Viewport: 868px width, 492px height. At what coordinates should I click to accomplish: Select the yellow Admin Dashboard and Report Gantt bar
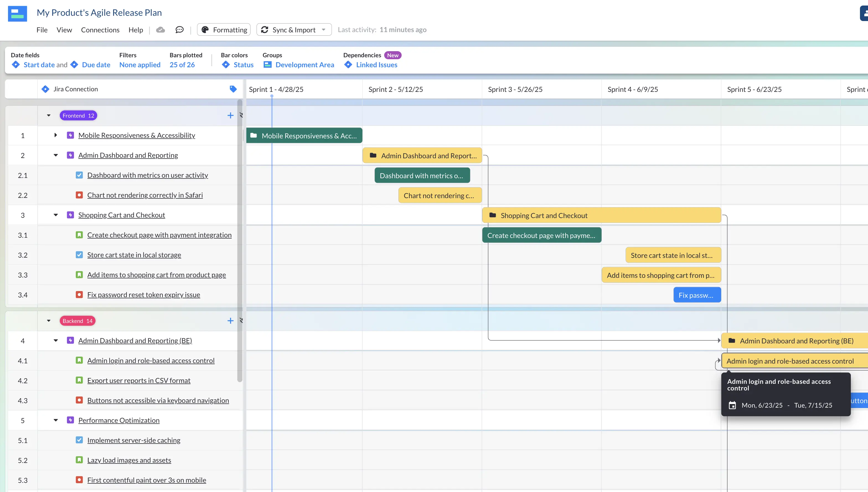coord(422,156)
